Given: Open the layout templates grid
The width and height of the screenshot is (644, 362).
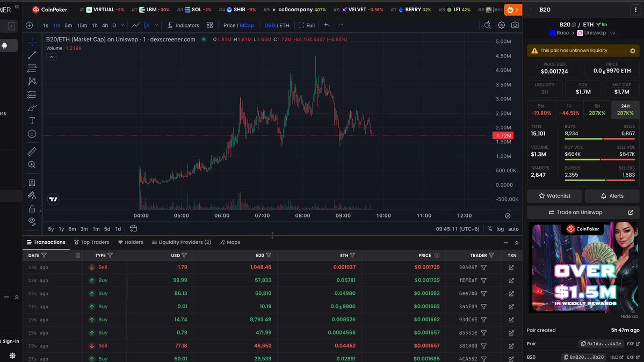Looking at the screenshot, I should [x=210, y=25].
